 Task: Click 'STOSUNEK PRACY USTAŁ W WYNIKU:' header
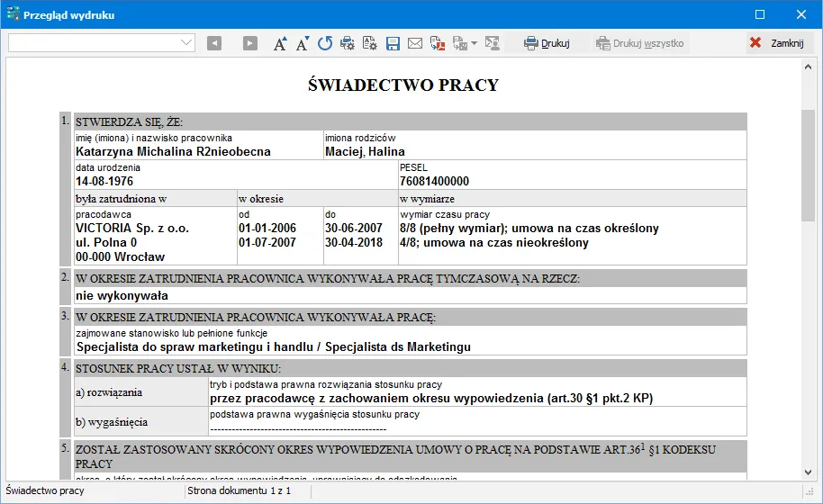click(178, 369)
